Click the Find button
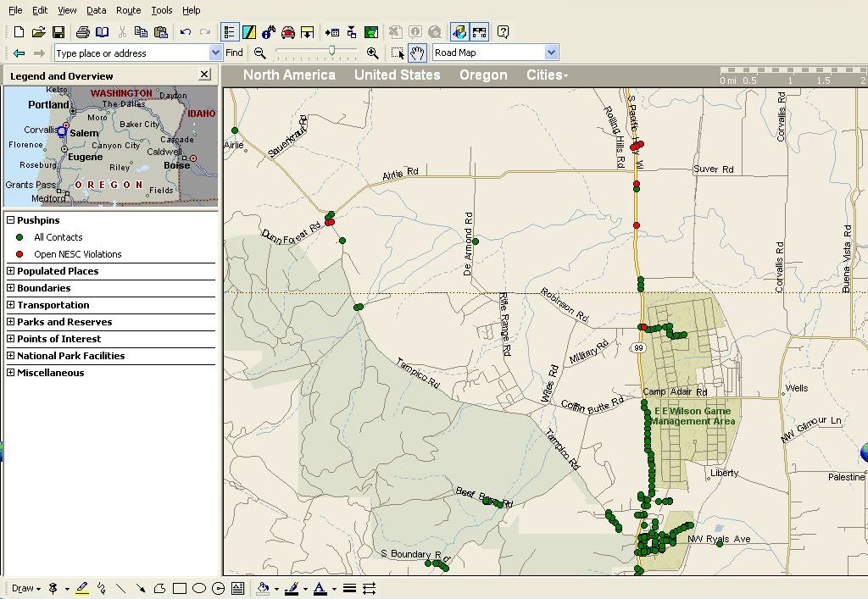The height and width of the screenshot is (599, 868). 234,53
